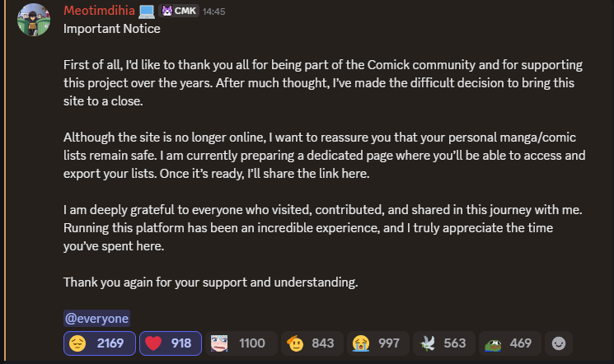Screen dimensions: 614x364
Task: Toggle the red heart reaction with 918
Action: 171,343
